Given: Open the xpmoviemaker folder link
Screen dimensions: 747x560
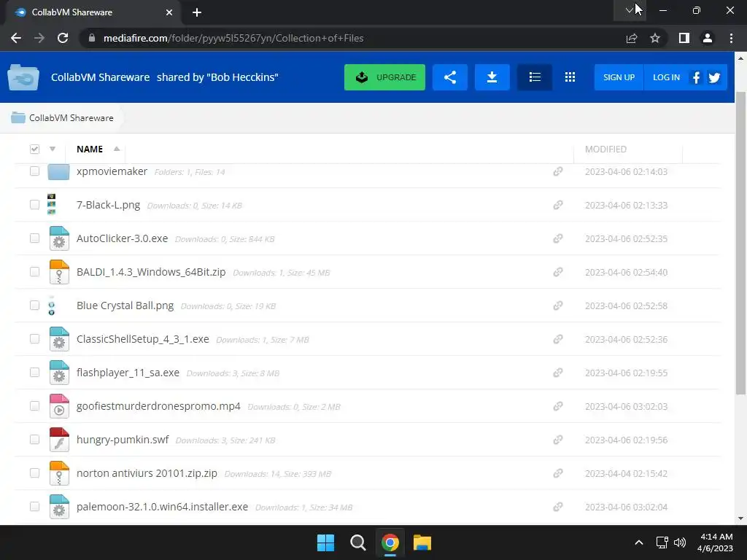Looking at the screenshot, I should [112, 171].
